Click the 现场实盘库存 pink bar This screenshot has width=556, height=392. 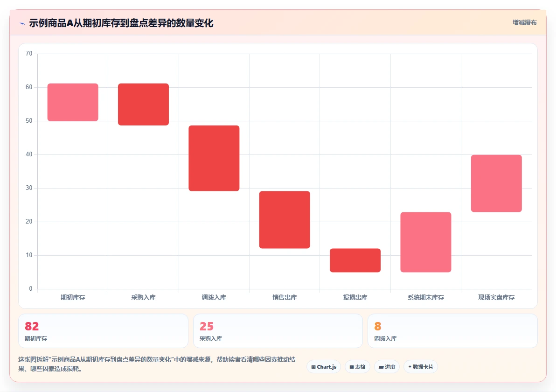click(496, 183)
